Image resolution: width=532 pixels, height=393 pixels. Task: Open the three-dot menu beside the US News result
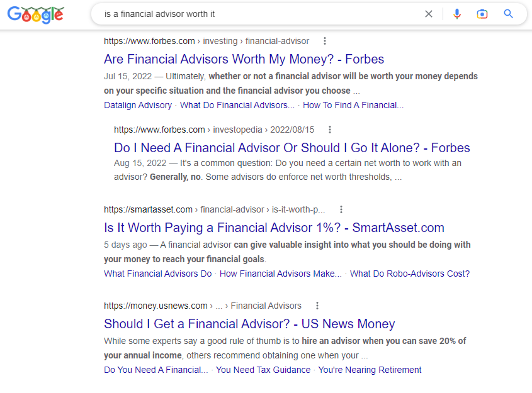pos(317,305)
